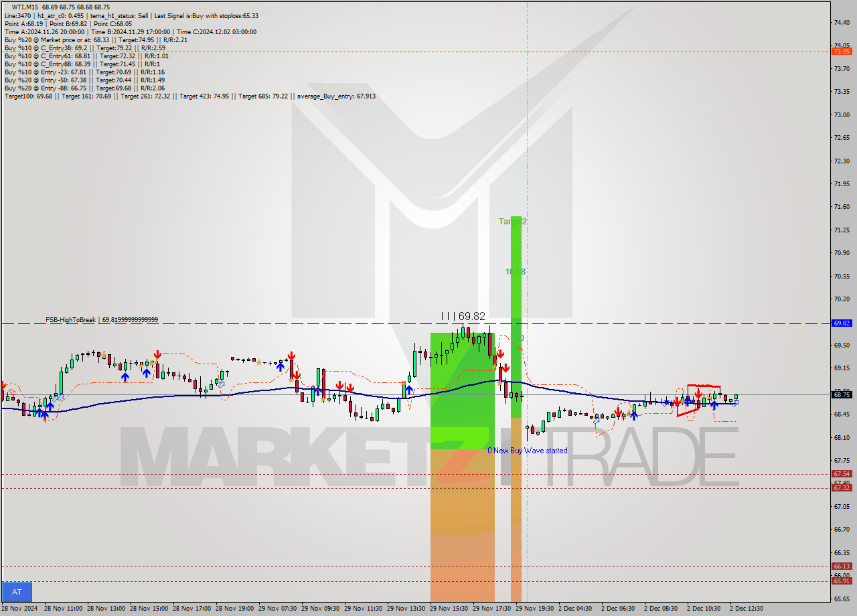
Task: Select the 67.32 red price level tag
Action: pyautogui.click(x=842, y=487)
